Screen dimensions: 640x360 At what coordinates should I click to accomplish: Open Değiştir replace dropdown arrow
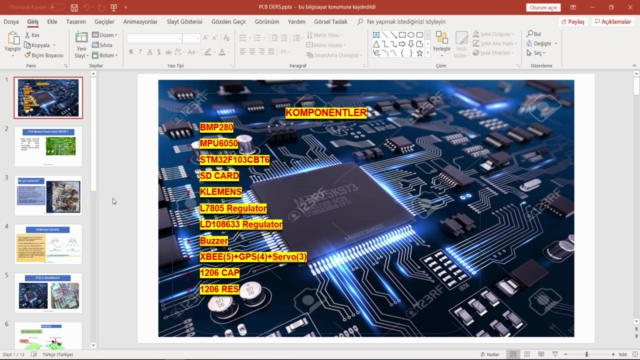click(556, 44)
